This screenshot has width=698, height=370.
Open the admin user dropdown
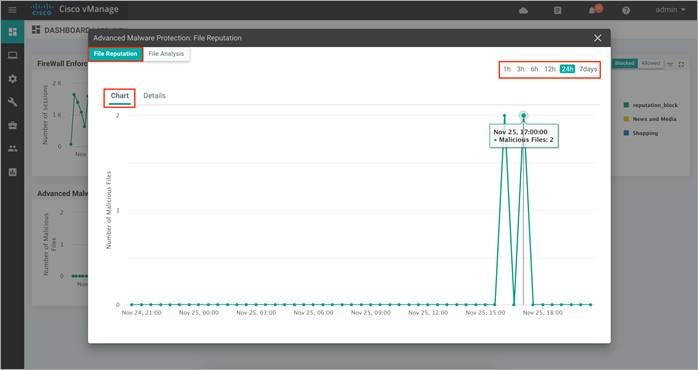click(x=670, y=9)
